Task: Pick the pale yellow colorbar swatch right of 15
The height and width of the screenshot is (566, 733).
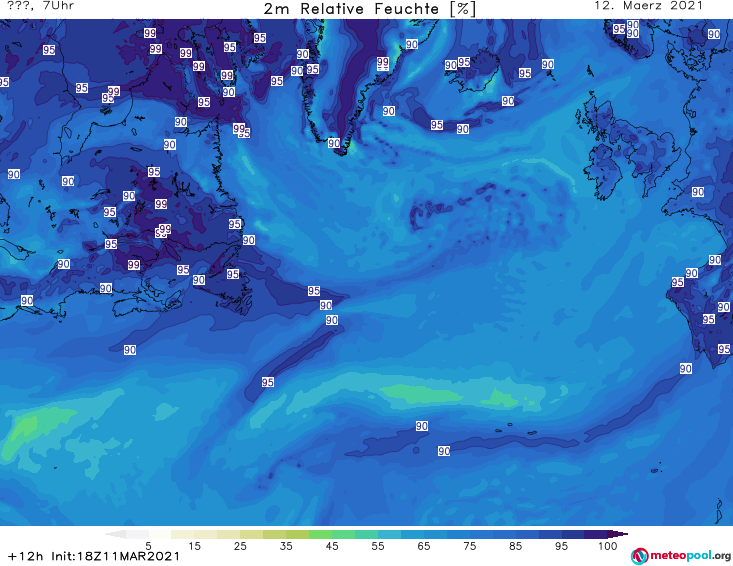Action: (205, 534)
